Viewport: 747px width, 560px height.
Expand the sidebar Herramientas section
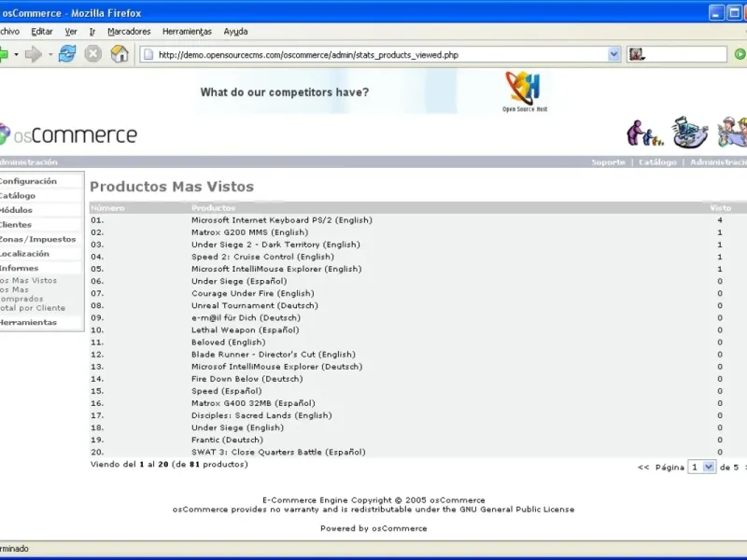tap(29, 322)
